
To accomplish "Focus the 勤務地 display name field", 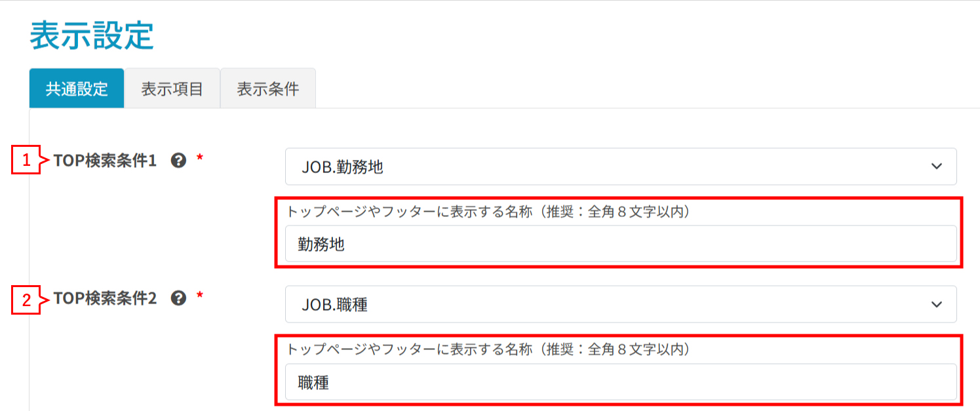I will pos(620,245).
